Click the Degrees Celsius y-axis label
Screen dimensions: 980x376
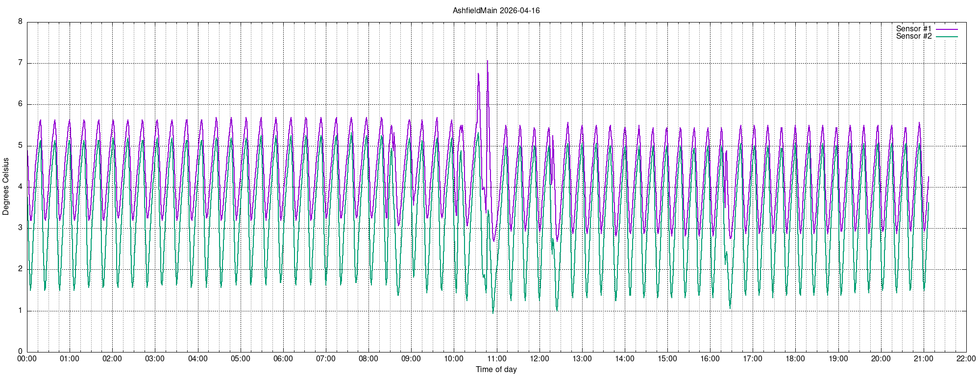[x=6, y=187]
